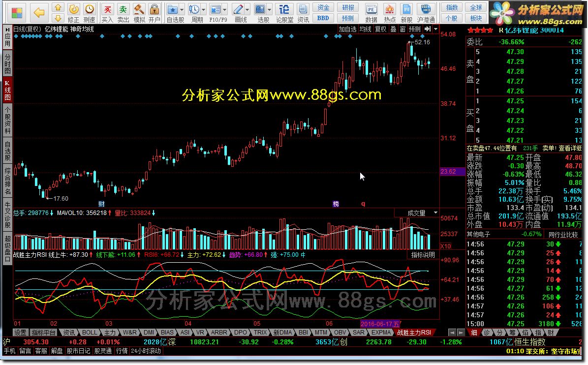Click the up arrow page icon
Screen dimensions: 588x365
(58, 7)
